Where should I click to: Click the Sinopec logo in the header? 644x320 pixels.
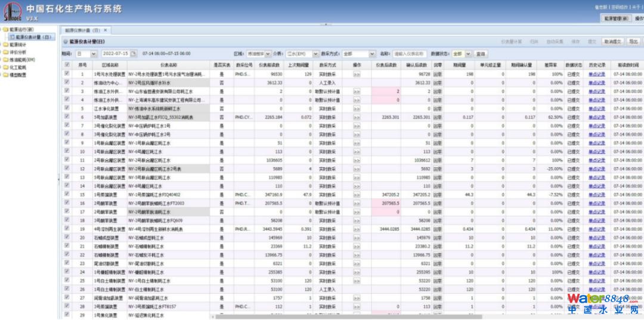click(12, 10)
